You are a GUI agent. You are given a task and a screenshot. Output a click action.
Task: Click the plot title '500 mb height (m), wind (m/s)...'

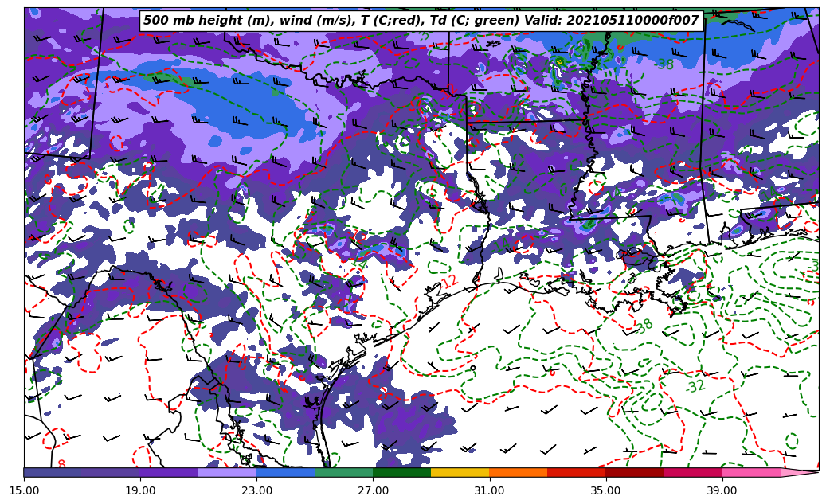click(x=421, y=21)
